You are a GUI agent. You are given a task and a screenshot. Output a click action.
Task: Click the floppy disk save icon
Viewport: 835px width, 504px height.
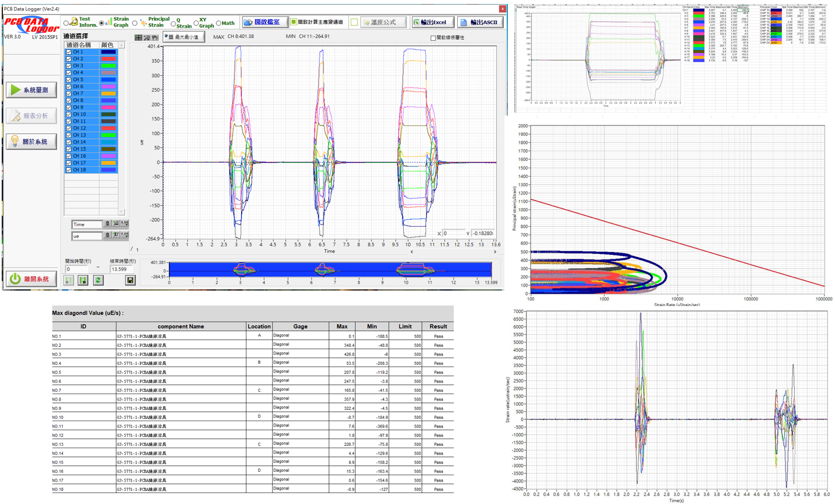tap(131, 280)
